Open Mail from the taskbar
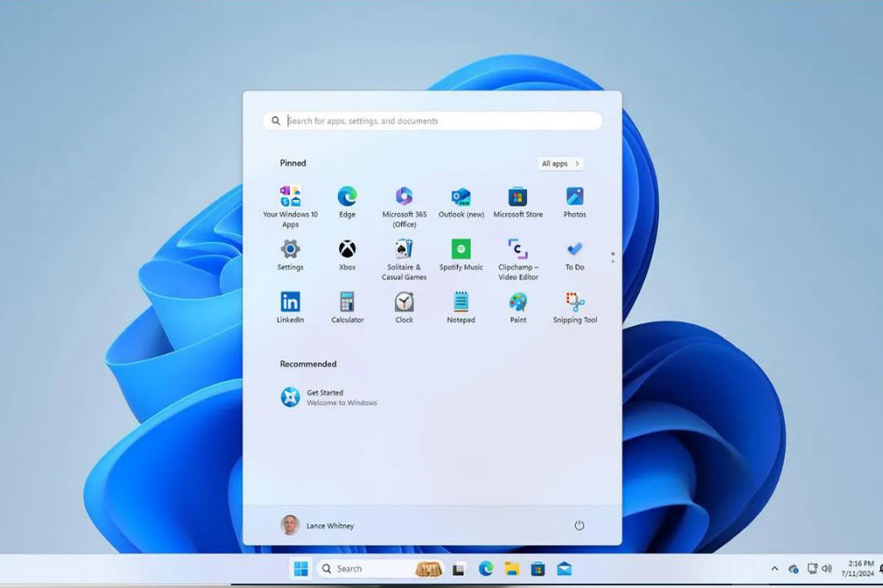The height and width of the screenshot is (588, 883). click(564, 569)
